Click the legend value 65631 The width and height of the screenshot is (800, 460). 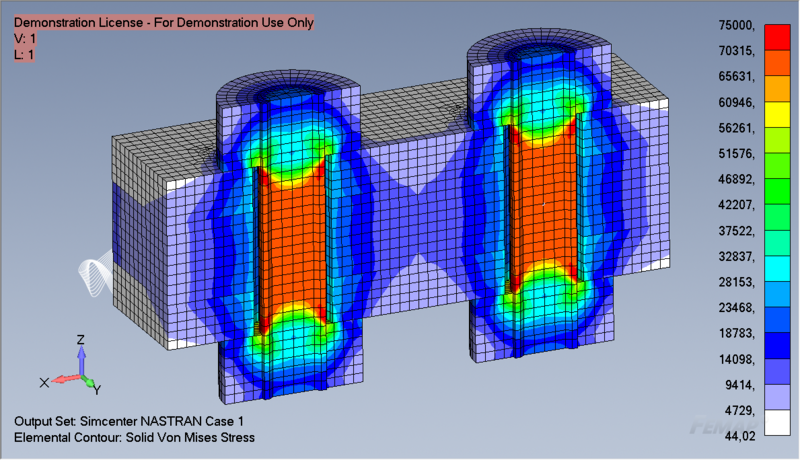tap(736, 76)
